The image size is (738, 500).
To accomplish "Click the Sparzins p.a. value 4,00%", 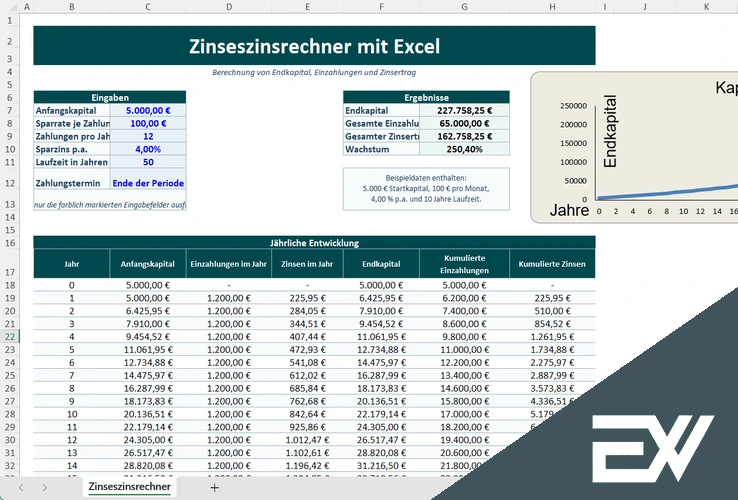I will (x=148, y=149).
